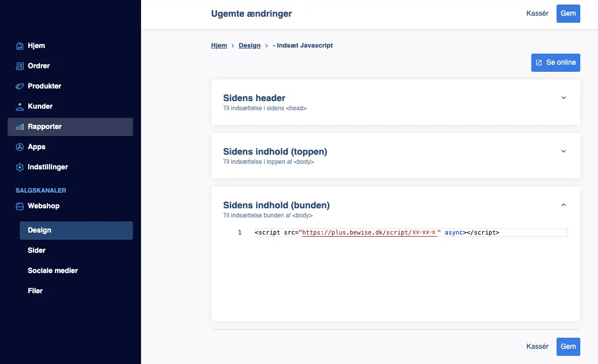
Task: Click line number 1 in the code editor
Action: click(x=240, y=233)
